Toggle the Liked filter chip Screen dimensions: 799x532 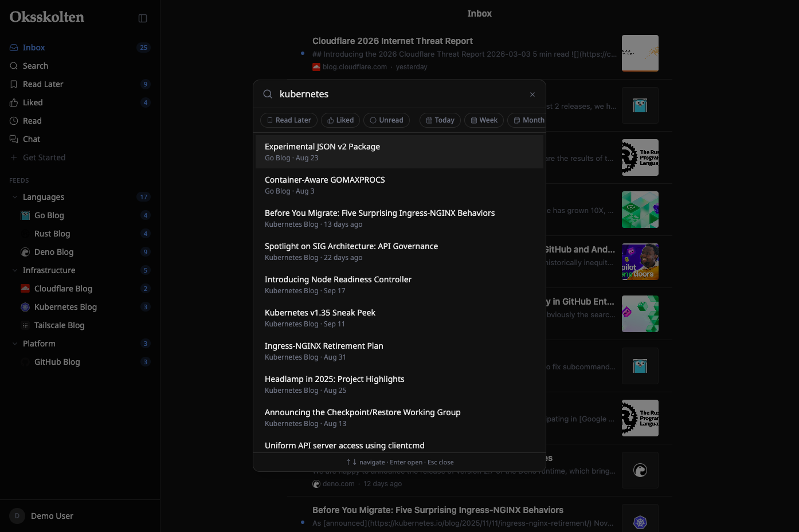340,120
